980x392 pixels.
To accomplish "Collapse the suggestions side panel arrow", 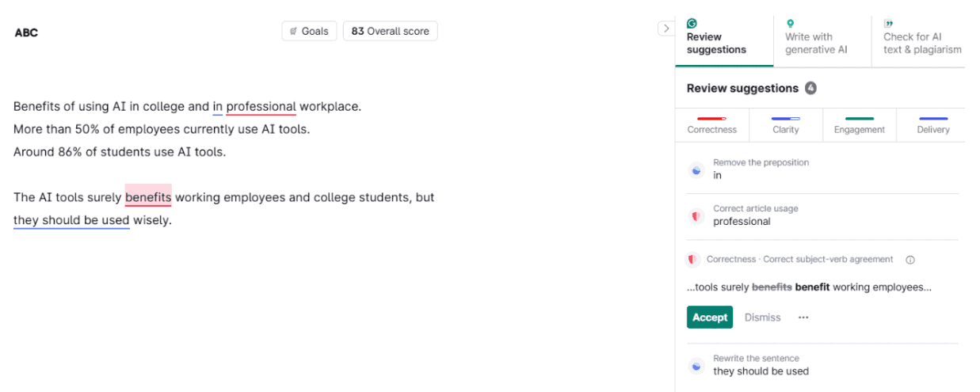I will tap(665, 29).
